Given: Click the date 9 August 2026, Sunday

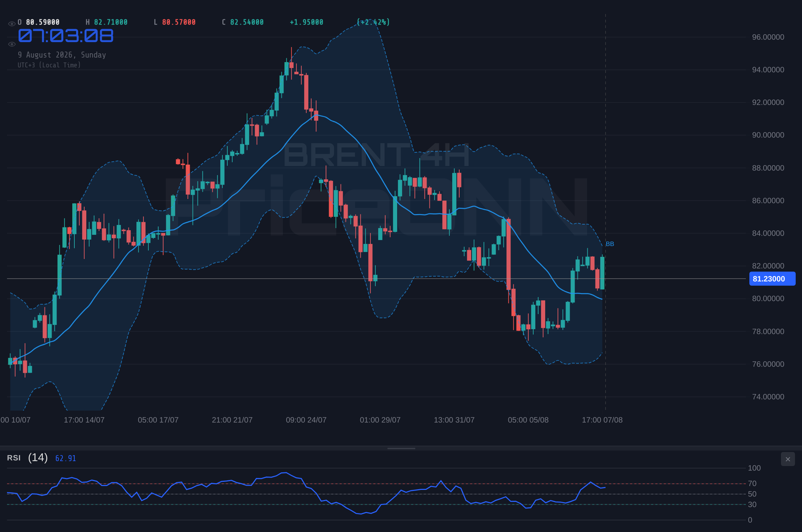Looking at the screenshot, I should pos(62,55).
